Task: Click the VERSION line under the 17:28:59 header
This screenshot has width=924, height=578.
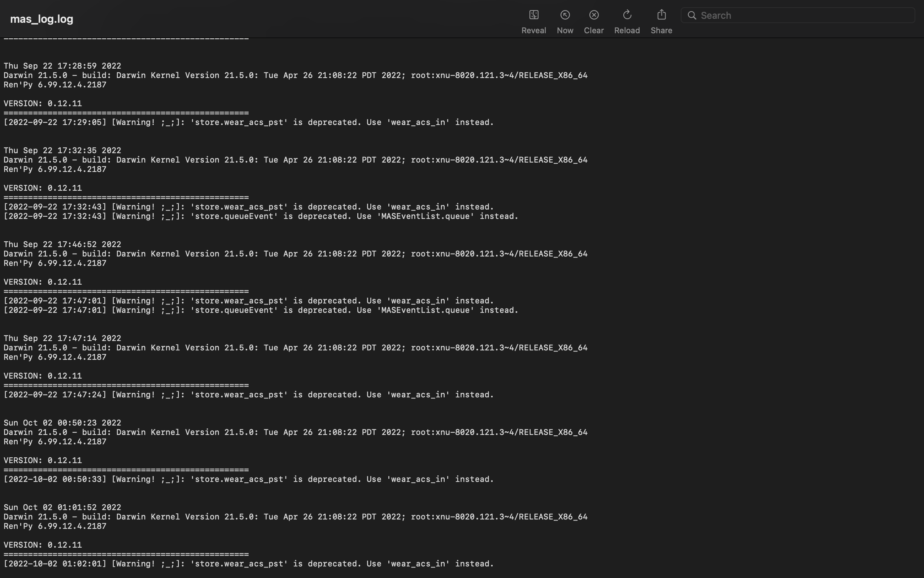Action: (x=43, y=104)
